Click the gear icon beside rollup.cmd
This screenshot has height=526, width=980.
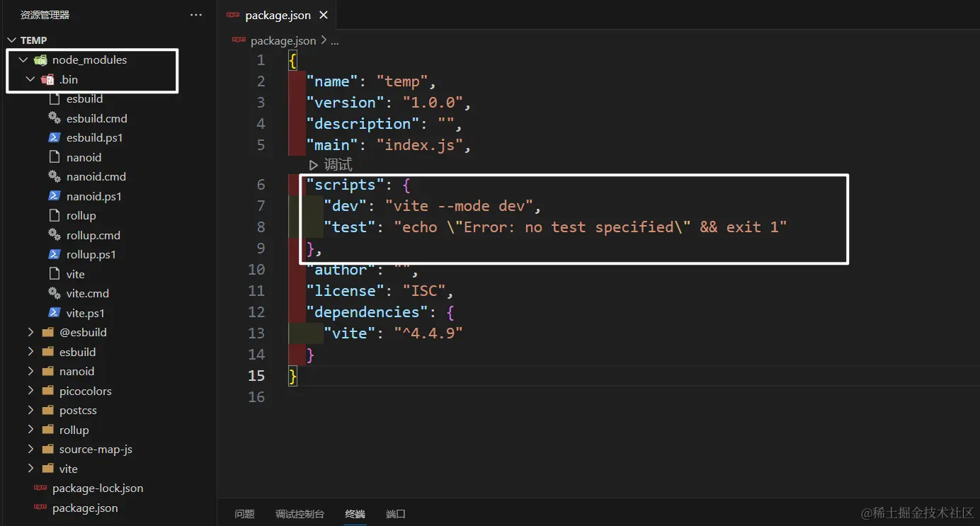click(55, 235)
